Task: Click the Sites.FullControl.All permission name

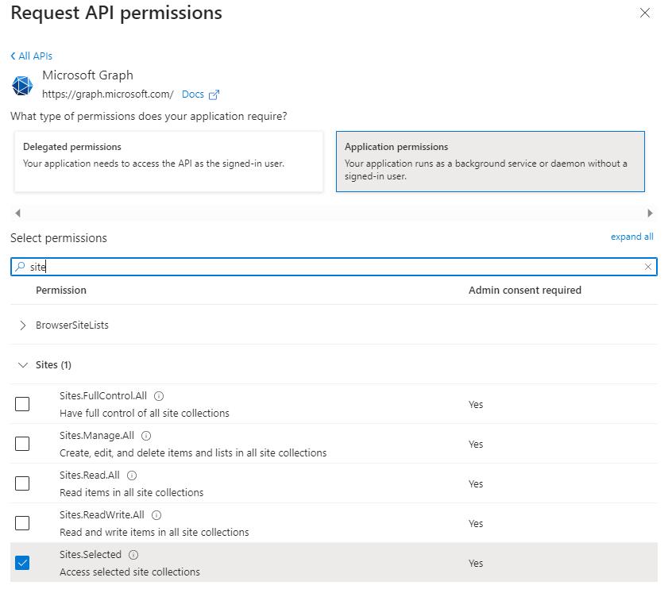Action: 103,396
